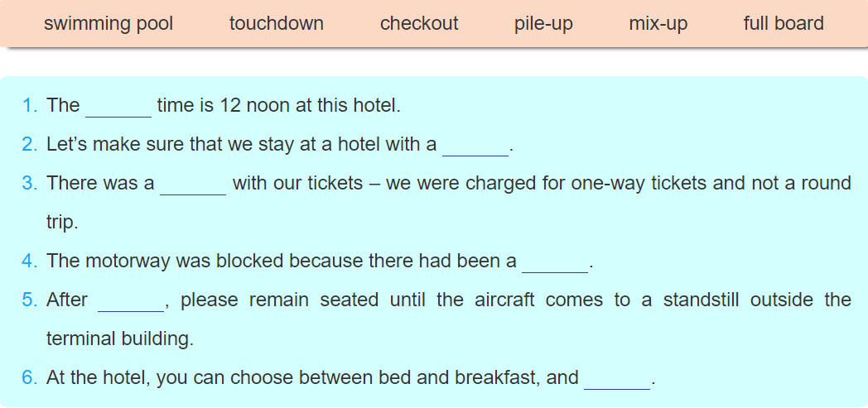Click the text 'terminal building.'
868x408 pixels.
pos(120,338)
